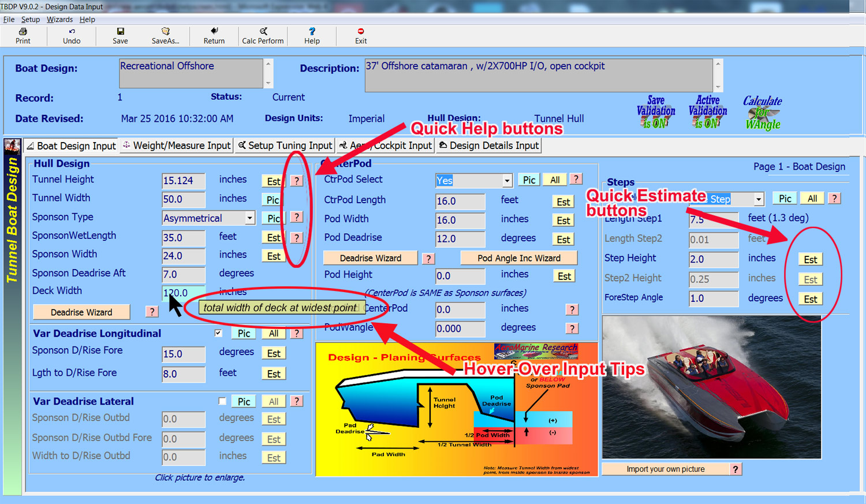Uncheck the Var Deadrise Longitudinal checkbox
Image resolution: width=866 pixels, height=504 pixels.
coord(218,333)
